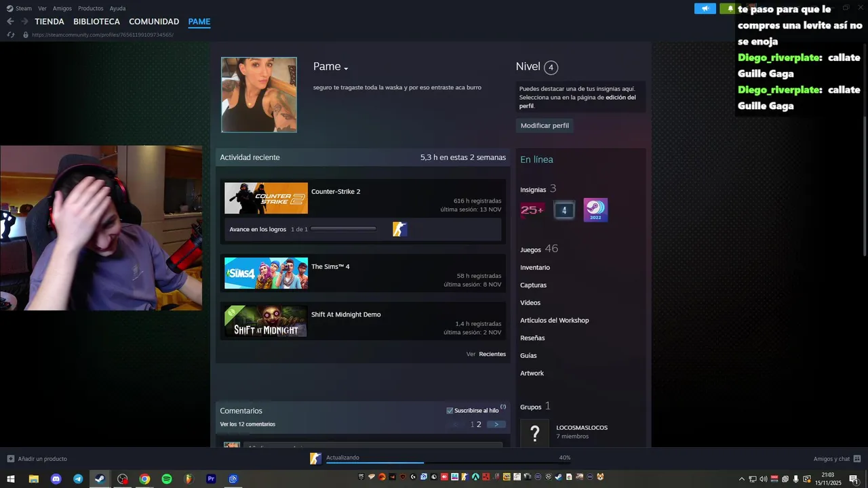Open Spotify from the taskbar
Image resolution: width=868 pixels, height=488 pixels.
[167, 479]
